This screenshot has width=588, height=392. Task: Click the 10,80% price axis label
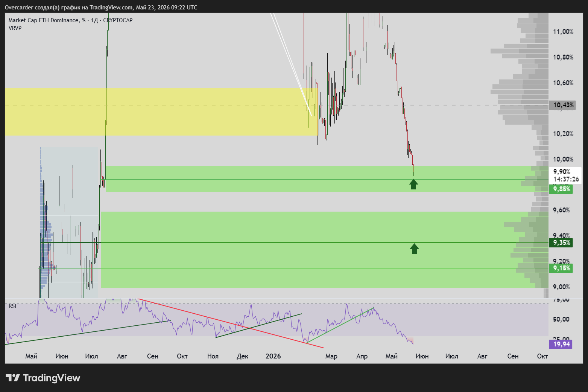tap(563, 57)
